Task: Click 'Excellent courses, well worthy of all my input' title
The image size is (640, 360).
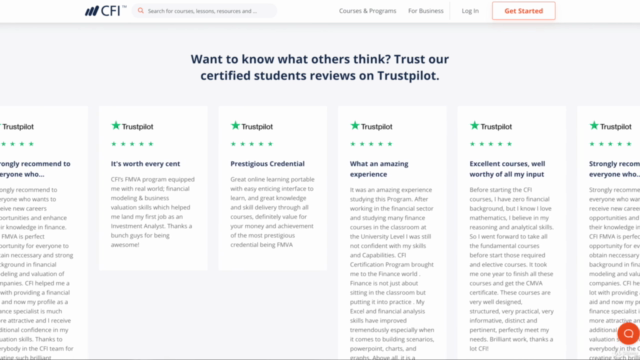Action: coord(507,169)
